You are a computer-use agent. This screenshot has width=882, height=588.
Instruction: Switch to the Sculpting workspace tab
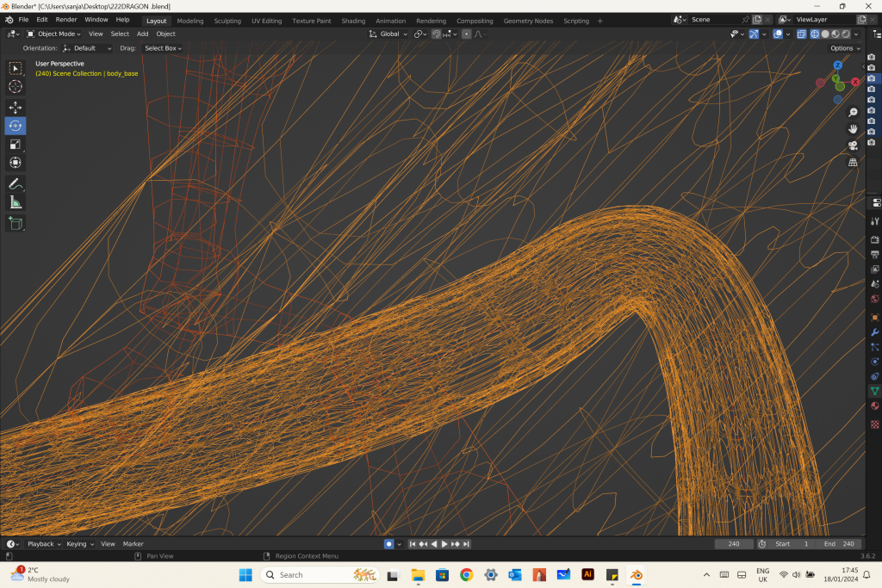(227, 21)
